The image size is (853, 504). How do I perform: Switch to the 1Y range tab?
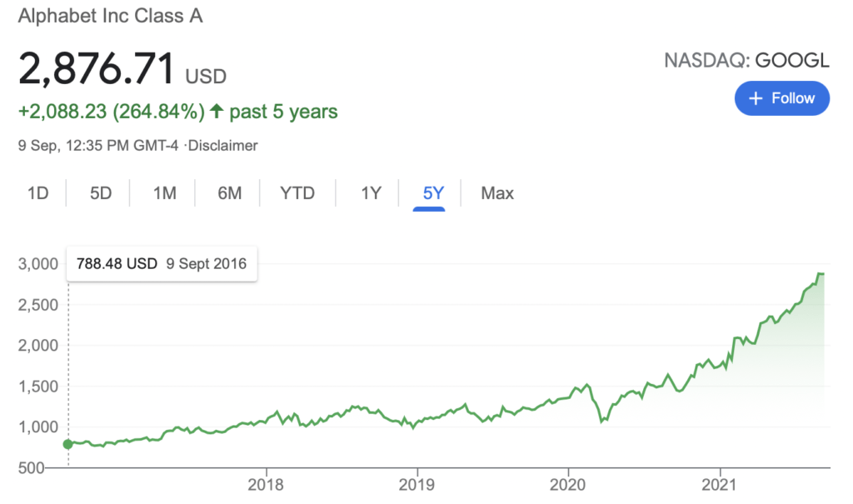point(371,193)
